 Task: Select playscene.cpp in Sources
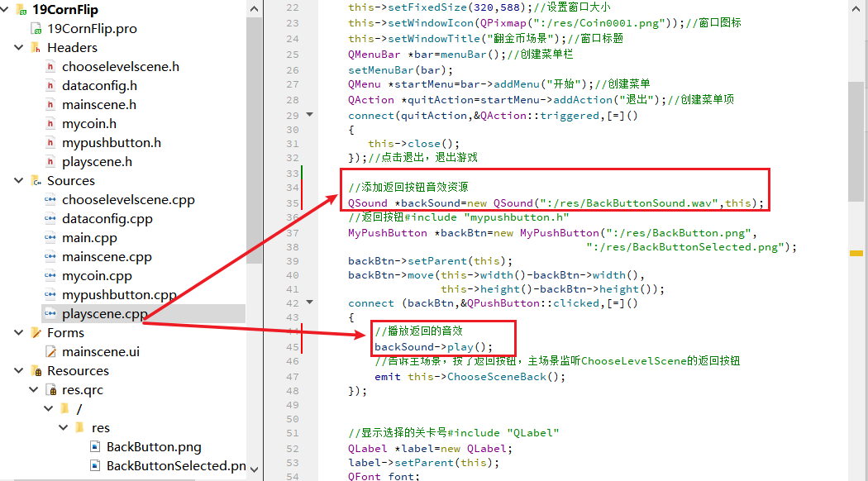(x=105, y=313)
